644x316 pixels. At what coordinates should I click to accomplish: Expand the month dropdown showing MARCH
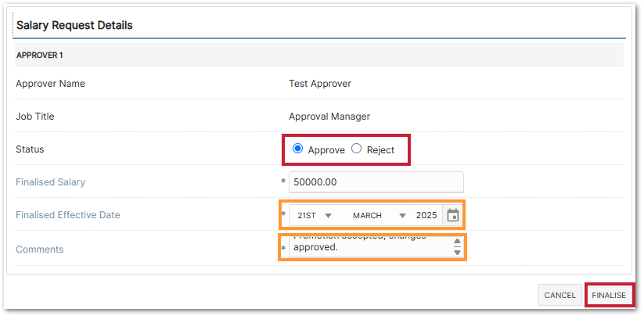379,215
